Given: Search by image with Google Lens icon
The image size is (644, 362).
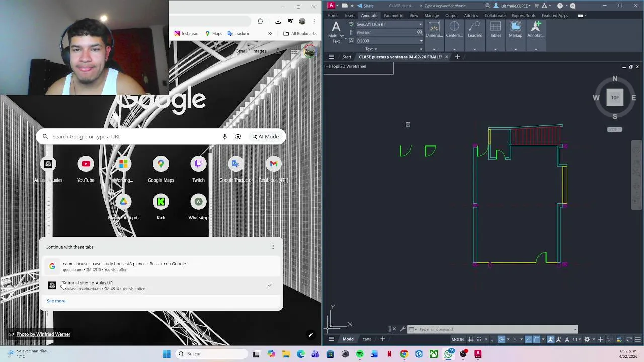Looking at the screenshot, I should point(238,136).
